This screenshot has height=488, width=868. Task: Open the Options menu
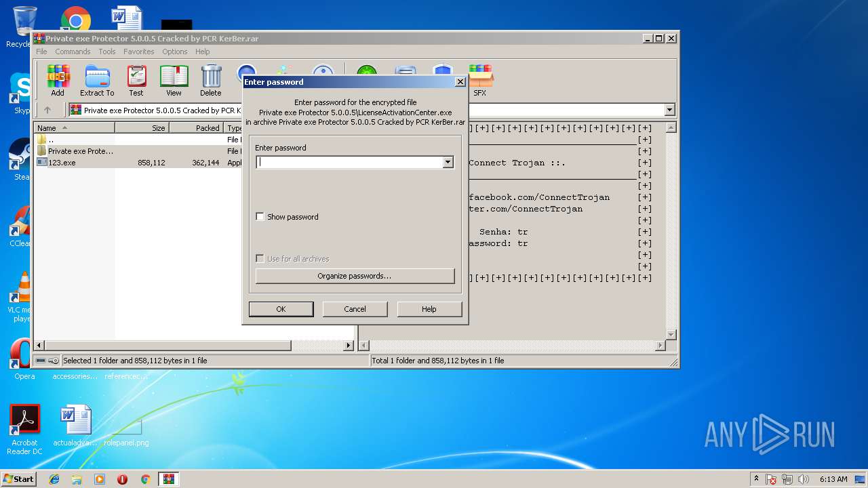[x=174, y=52]
